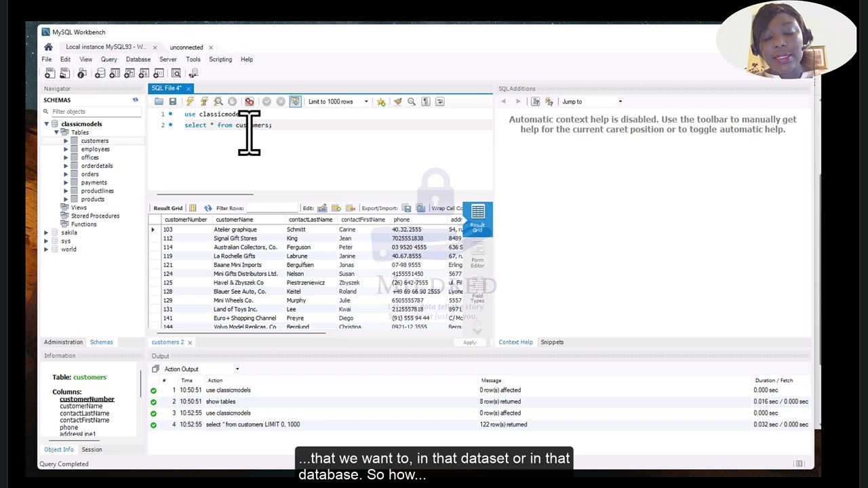Toggle stop-on-error script execution icon
868x488 pixels.
click(250, 102)
